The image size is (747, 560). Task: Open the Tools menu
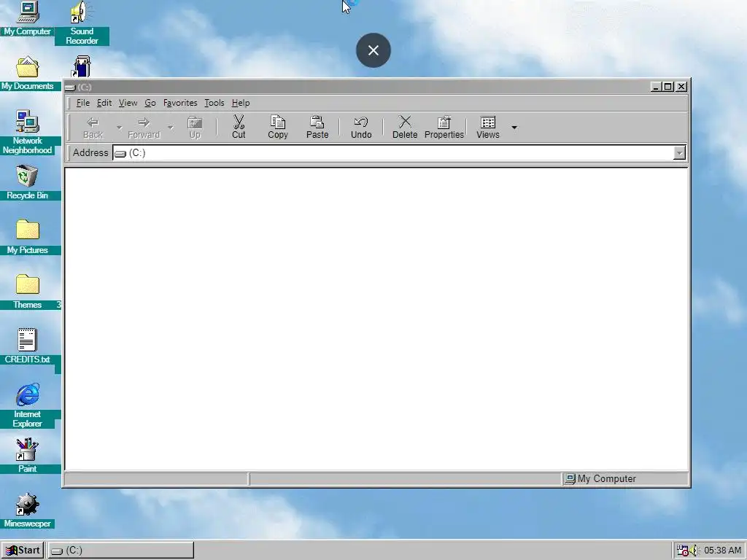(214, 103)
